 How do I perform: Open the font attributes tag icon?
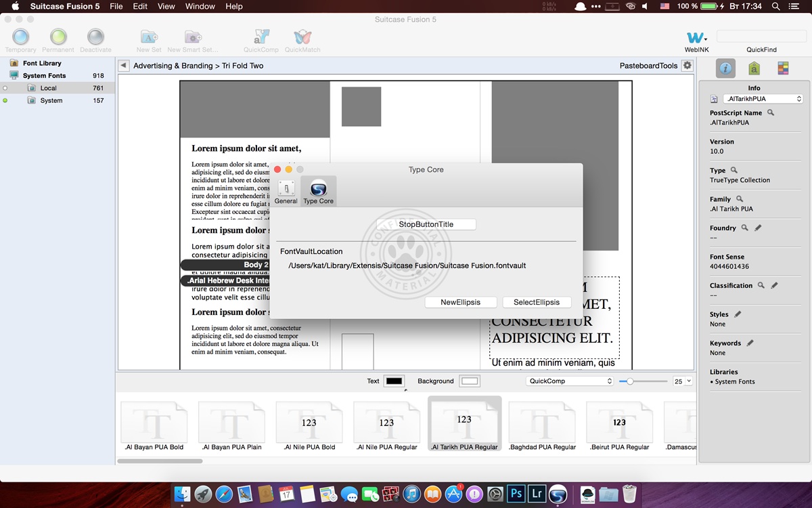click(754, 68)
